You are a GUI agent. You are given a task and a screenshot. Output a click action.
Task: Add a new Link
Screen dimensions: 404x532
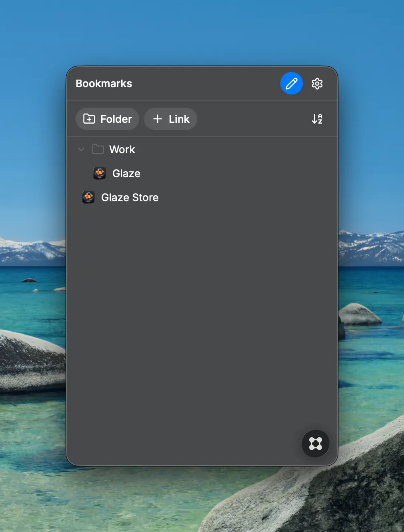pos(170,119)
